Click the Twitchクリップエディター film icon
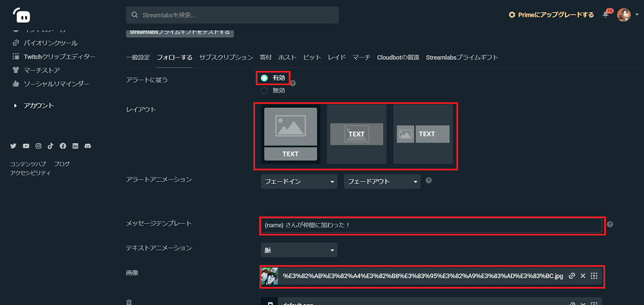The height and width of the screenshot is (305, 644). [x=16, y=56]
